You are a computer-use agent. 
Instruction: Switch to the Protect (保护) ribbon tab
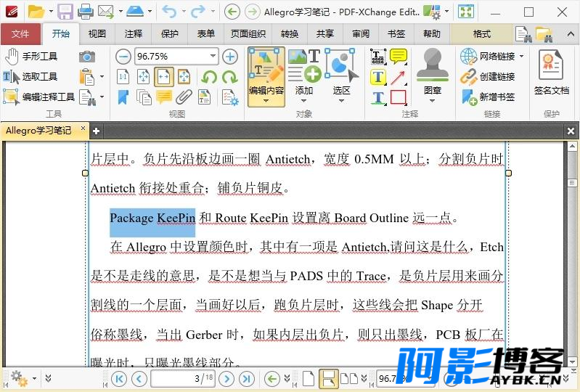[169, 34]
